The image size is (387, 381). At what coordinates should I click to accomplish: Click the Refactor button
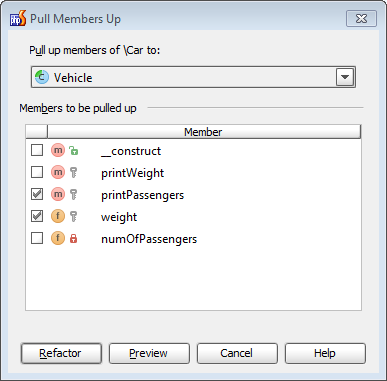tap(61, 353)
